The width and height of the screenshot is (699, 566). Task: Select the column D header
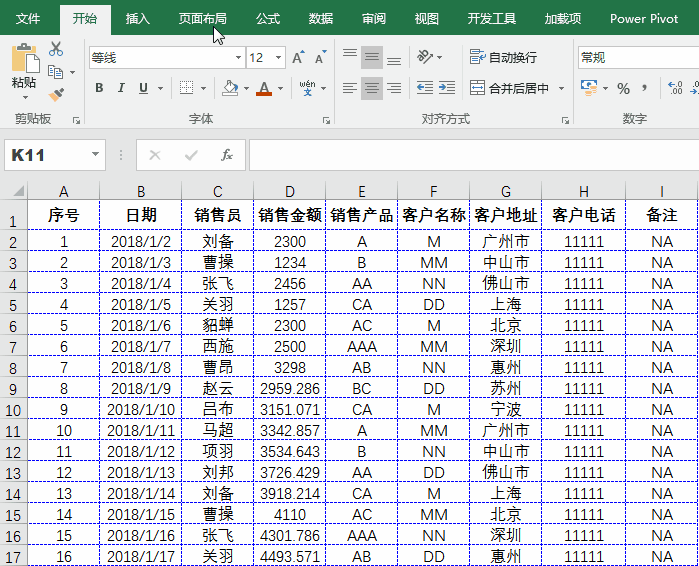289,191
